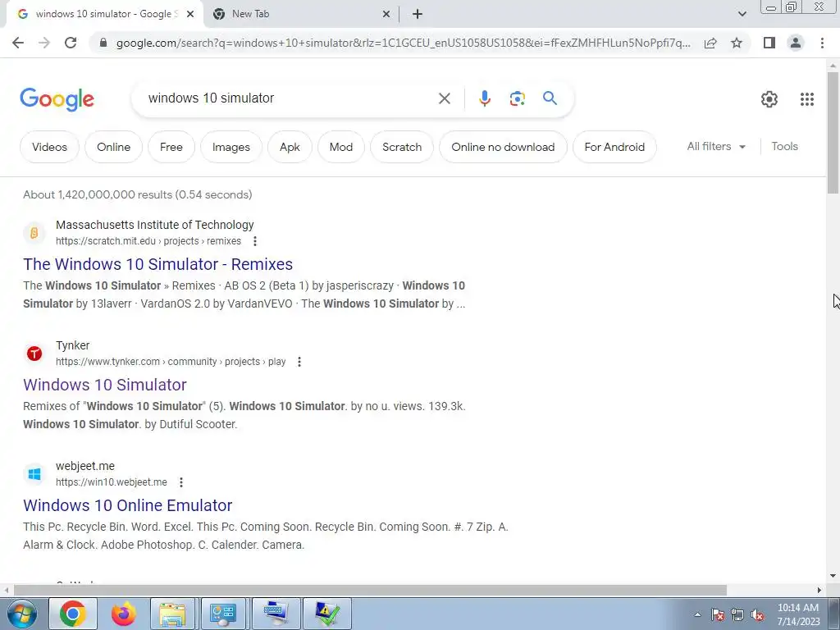Share this page via address bar icon

click(710, 43)
